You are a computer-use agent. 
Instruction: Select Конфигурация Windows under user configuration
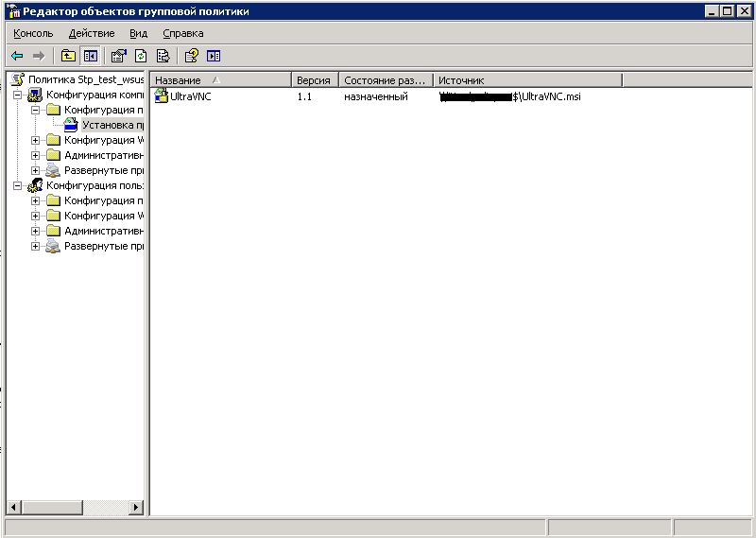pos(104,216)
